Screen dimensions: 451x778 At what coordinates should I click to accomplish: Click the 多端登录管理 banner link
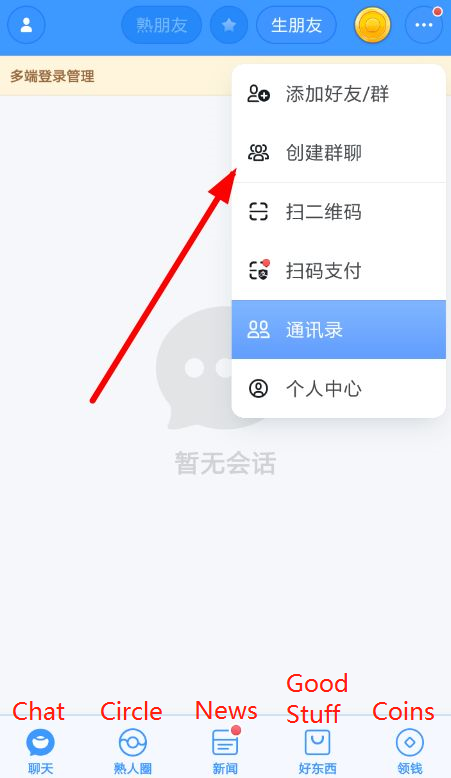click(x=52, y=76)
